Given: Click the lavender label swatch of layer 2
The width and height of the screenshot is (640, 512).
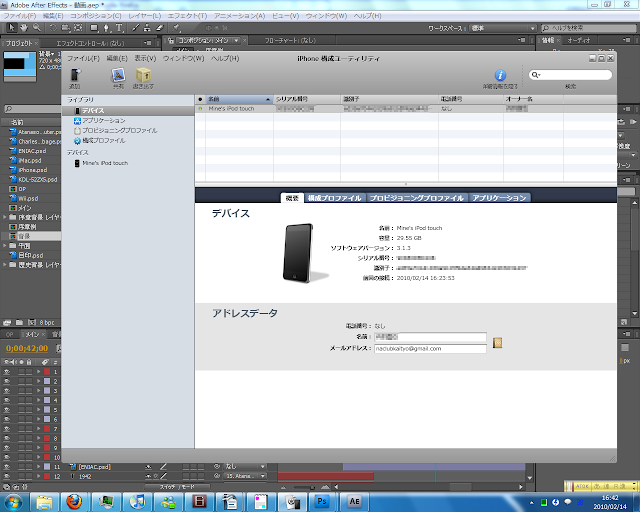Looking at the screenshot, I should 47,381.
